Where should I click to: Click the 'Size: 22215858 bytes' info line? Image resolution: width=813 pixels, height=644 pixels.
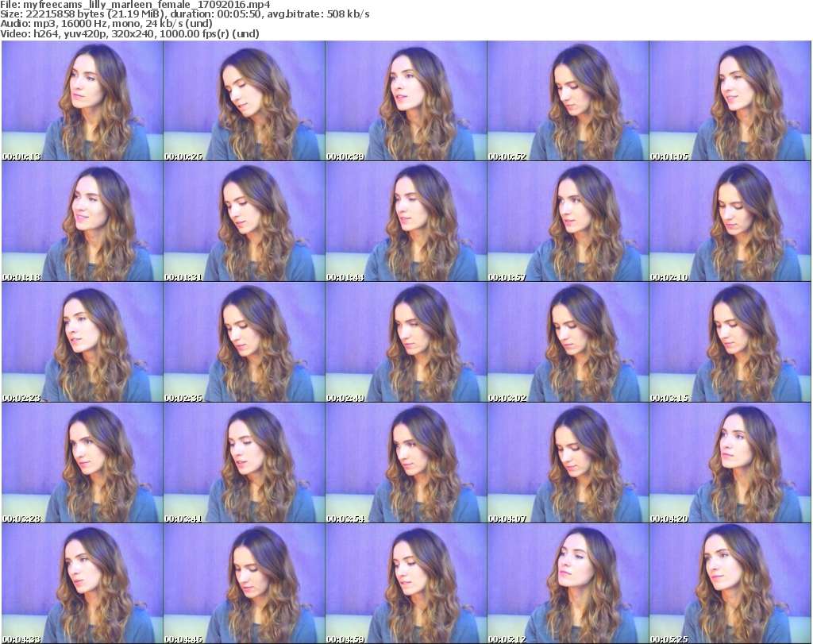point(184,14)
